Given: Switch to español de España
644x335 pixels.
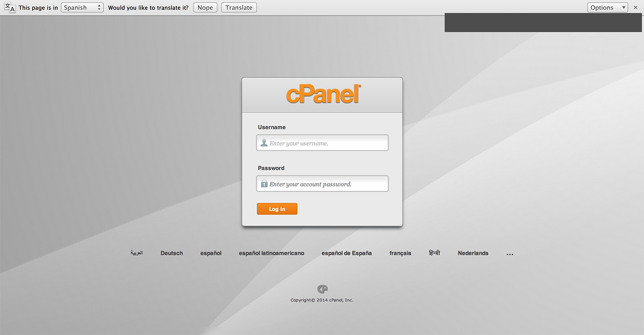Looking at the screenshot, I should tap(347, 253).
